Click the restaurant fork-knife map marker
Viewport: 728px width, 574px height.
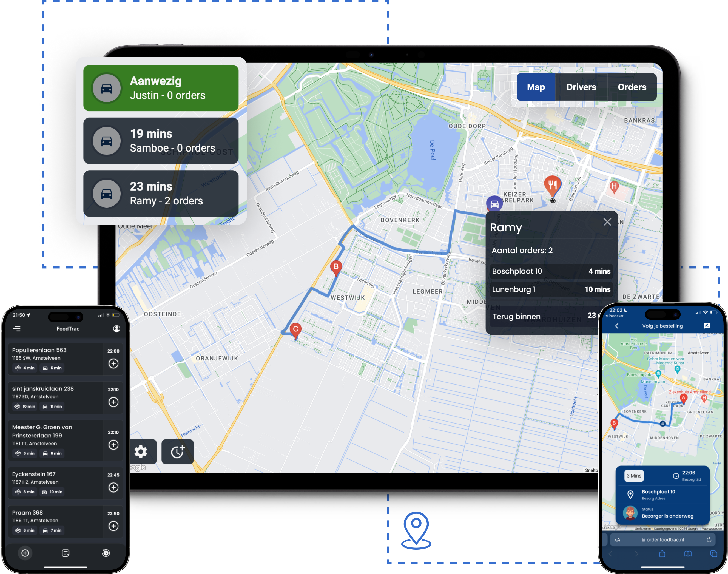(x=553, y=185)
